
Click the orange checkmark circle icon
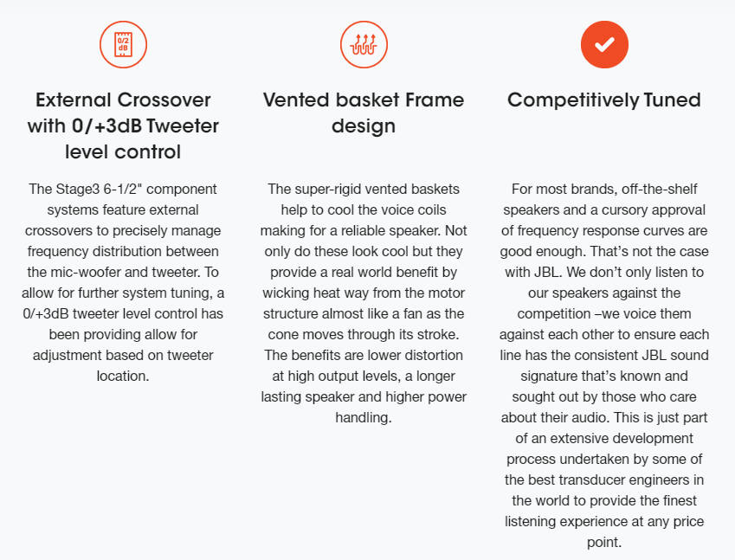point(603,43)
